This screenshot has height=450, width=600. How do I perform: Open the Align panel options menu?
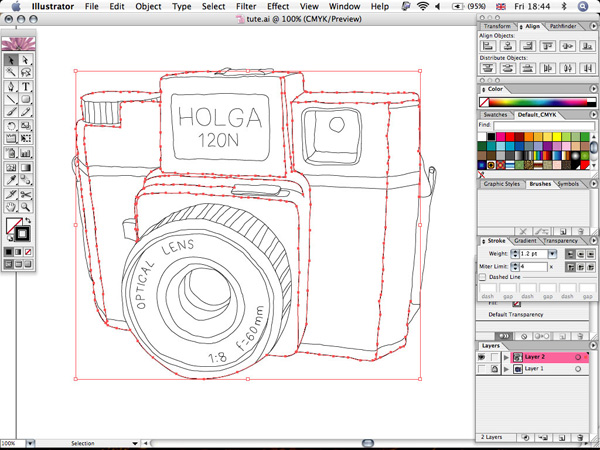(594, 26)
